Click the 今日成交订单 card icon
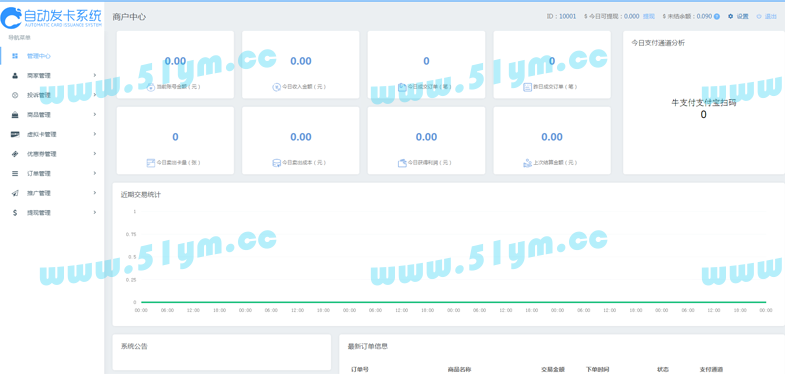 tap(402, 87)
